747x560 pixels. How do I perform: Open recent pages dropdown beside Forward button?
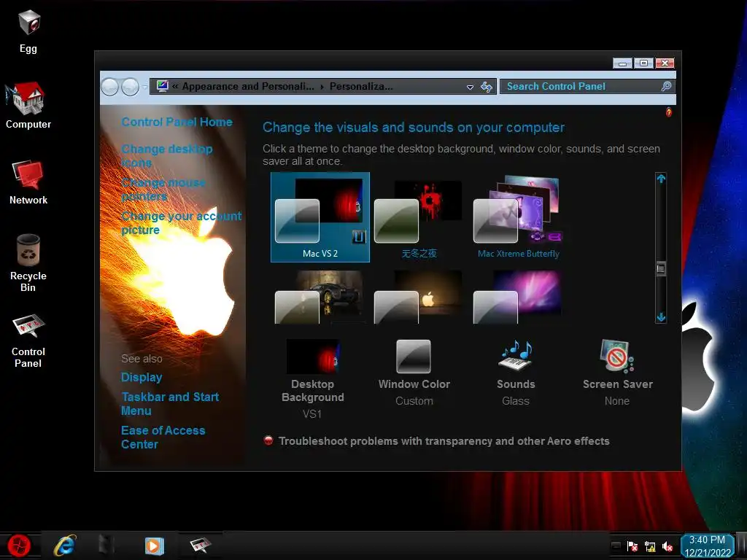[x=144, y=87]
